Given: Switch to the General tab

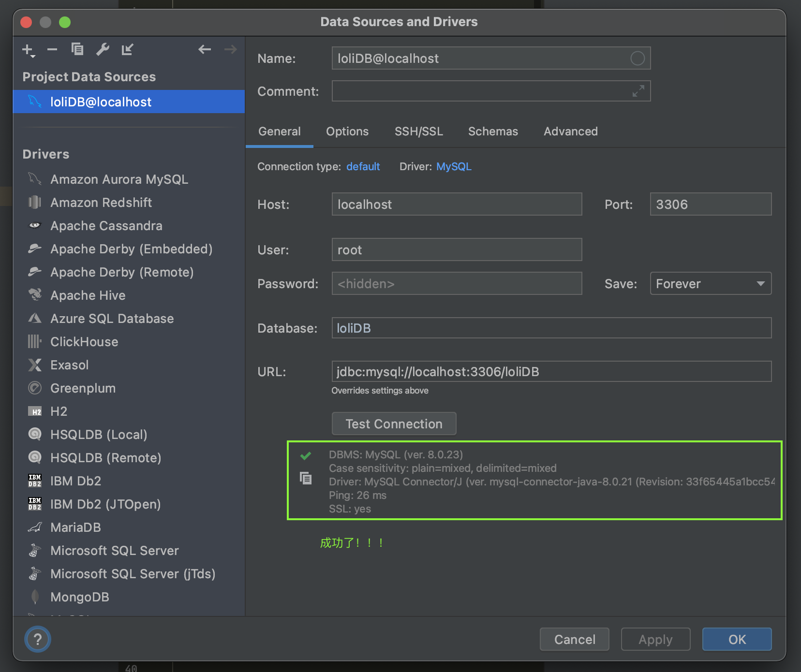Looking at the screenshot, I should tap(280, 131).
